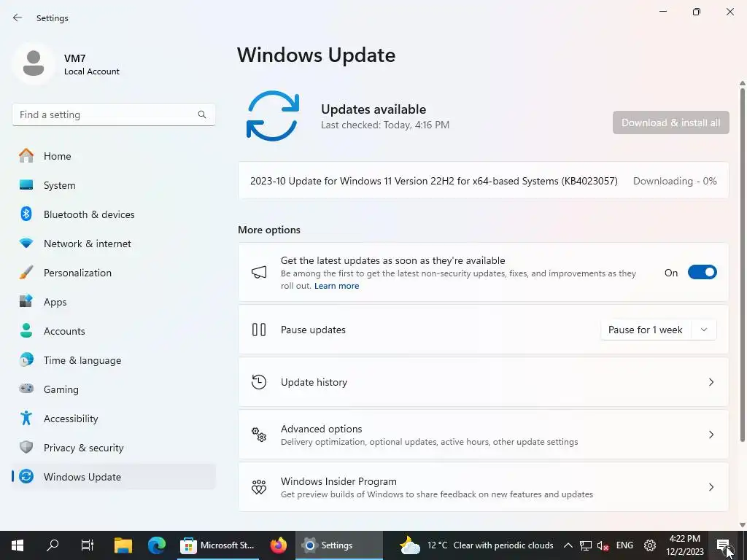Open Bluetooth & devices settings

click(113, 214)
